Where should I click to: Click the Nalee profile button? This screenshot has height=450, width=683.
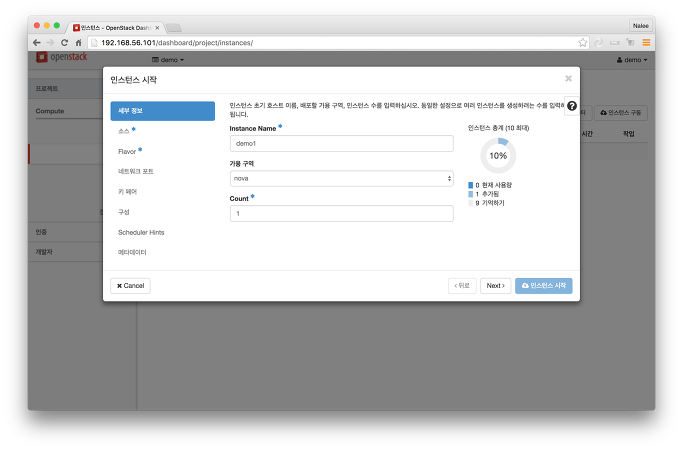pos(641,26)
